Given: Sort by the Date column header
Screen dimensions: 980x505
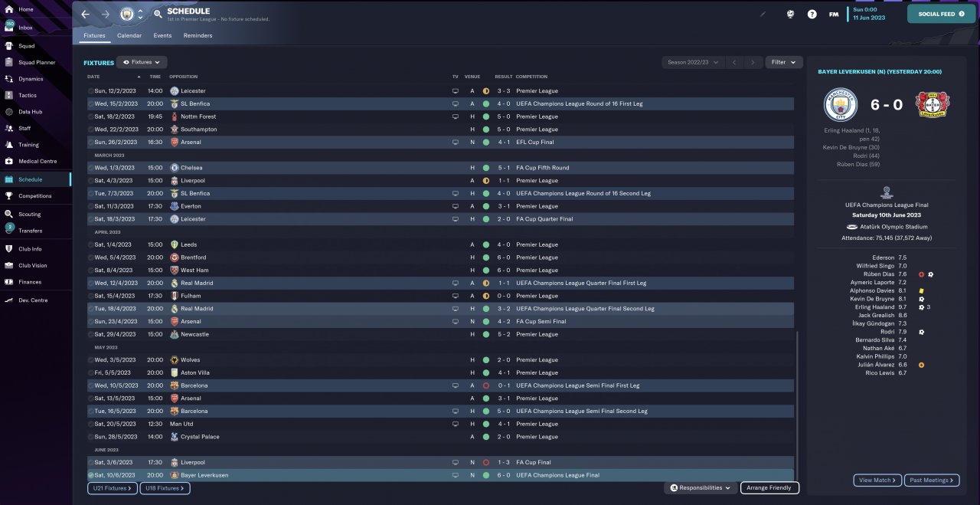Looking at the screenshot, I should 93,77.
